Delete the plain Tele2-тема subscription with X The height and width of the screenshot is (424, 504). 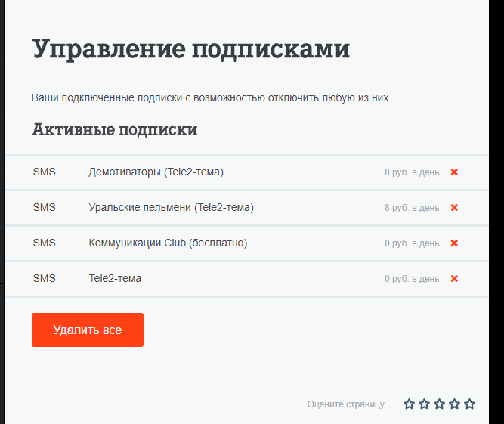454,278
